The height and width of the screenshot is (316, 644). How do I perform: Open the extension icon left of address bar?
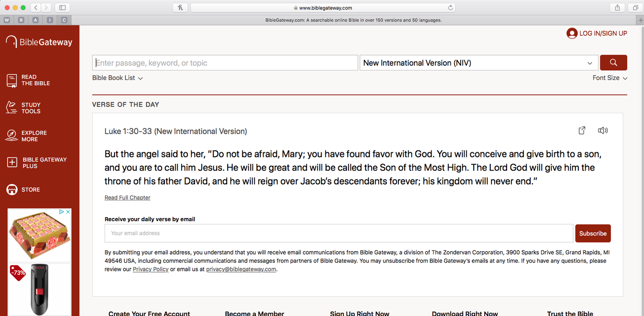[180, 8]
